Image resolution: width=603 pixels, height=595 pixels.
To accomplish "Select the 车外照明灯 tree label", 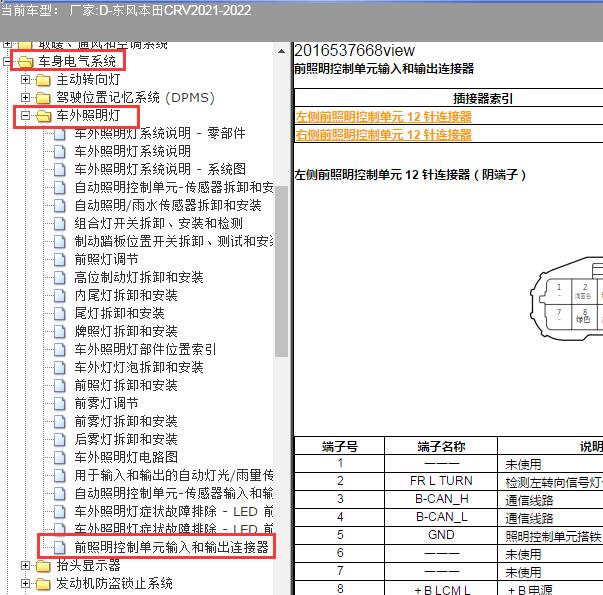I will pyautogui.click(x=88, y=115).
